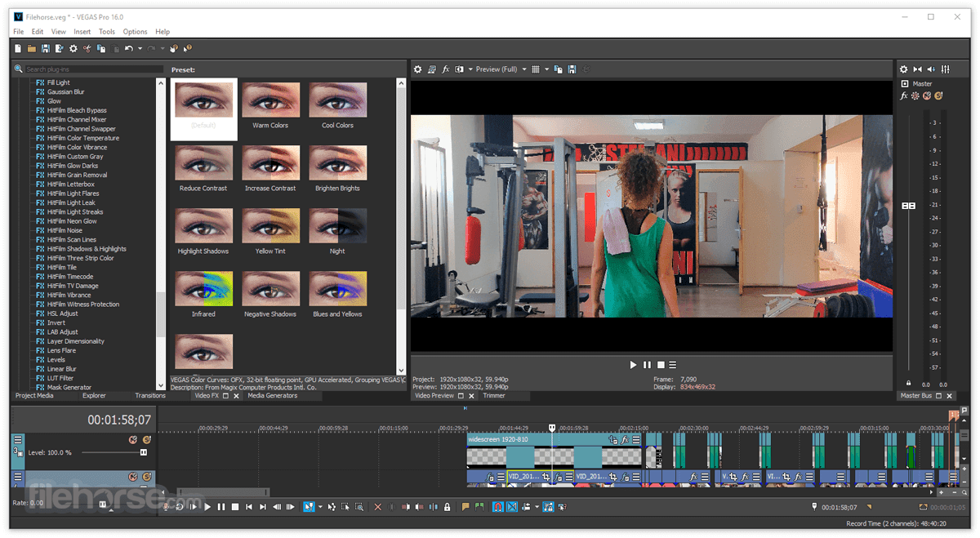Toggle split screen view in preview

tap(460, 69)
